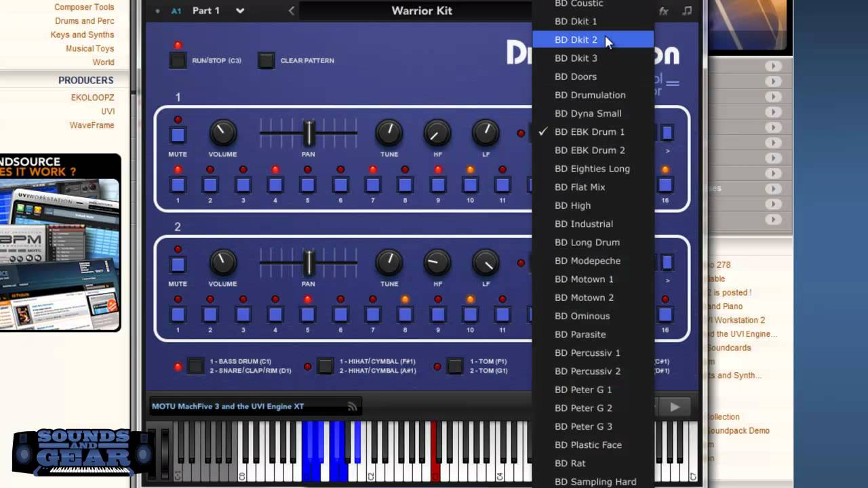Viewport: 868px width, 488px height.
Task: Mute track 2
Action: pos(178,264)
